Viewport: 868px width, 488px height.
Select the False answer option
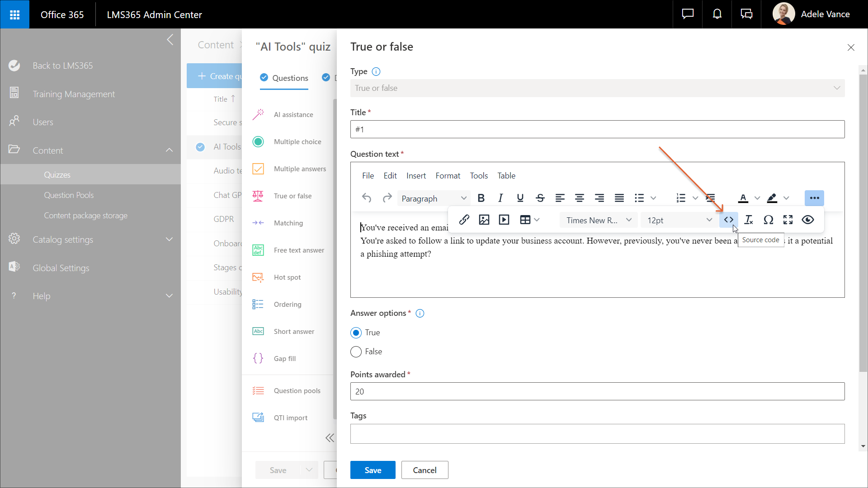click(356, 352)
